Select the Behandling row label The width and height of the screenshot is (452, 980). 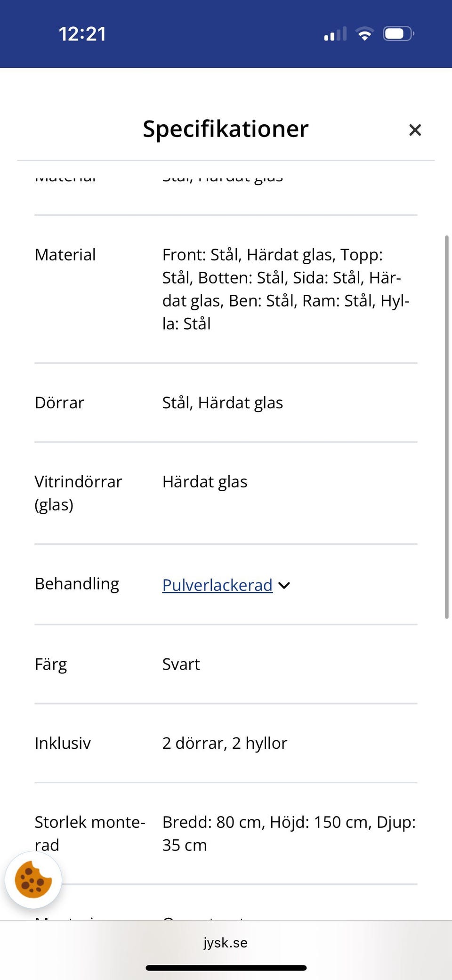77,584
